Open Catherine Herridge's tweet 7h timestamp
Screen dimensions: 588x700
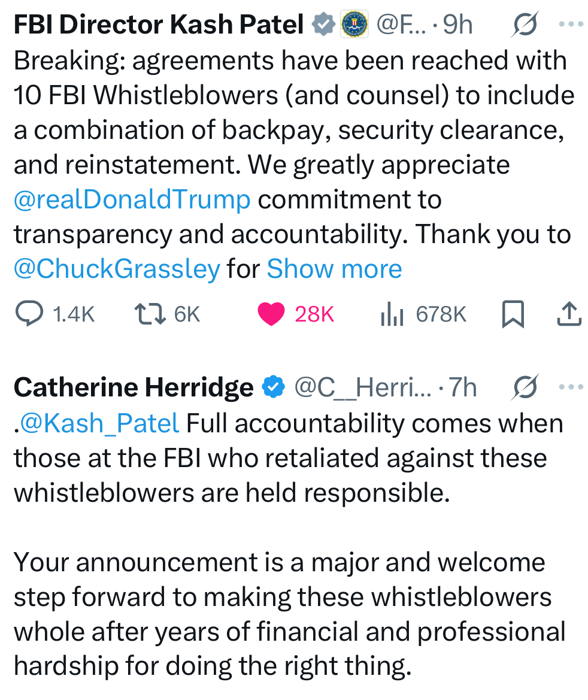pyautogui.click(x=463, y=388)
